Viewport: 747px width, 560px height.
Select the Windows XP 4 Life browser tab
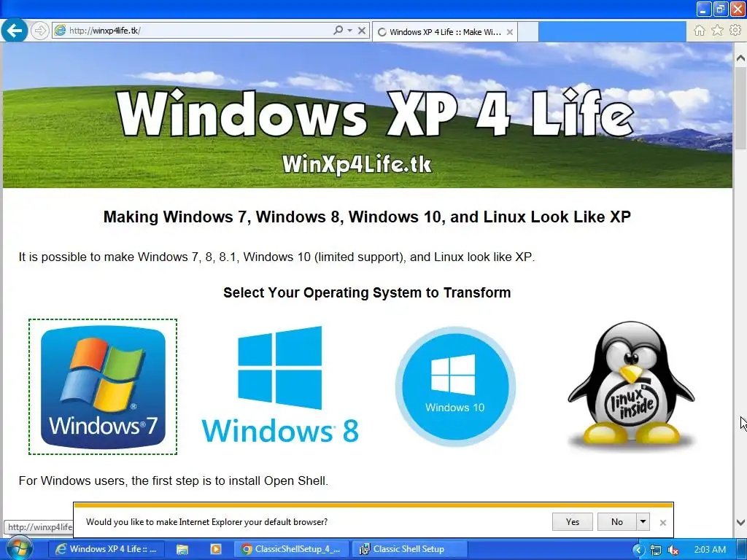(x=445, y=32)
